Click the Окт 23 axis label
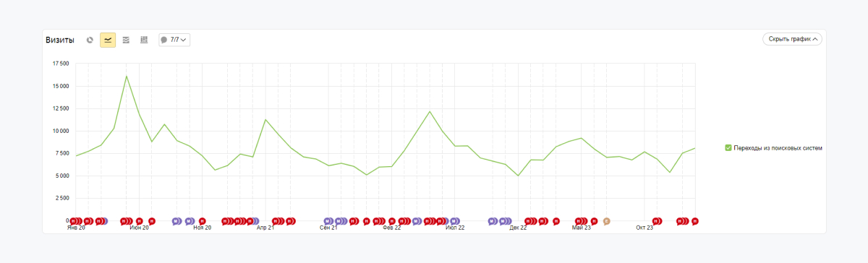This screenshot has height=263, width=868. click(644, 228)
